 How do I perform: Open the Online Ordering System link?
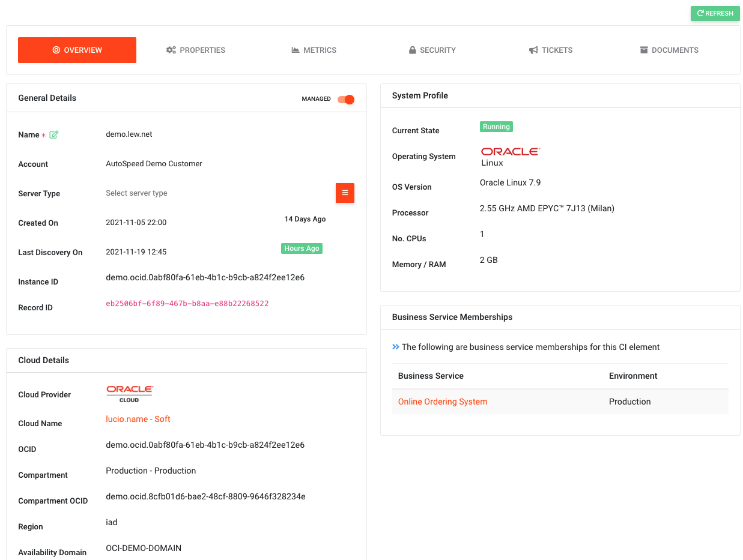pos(443,402)
